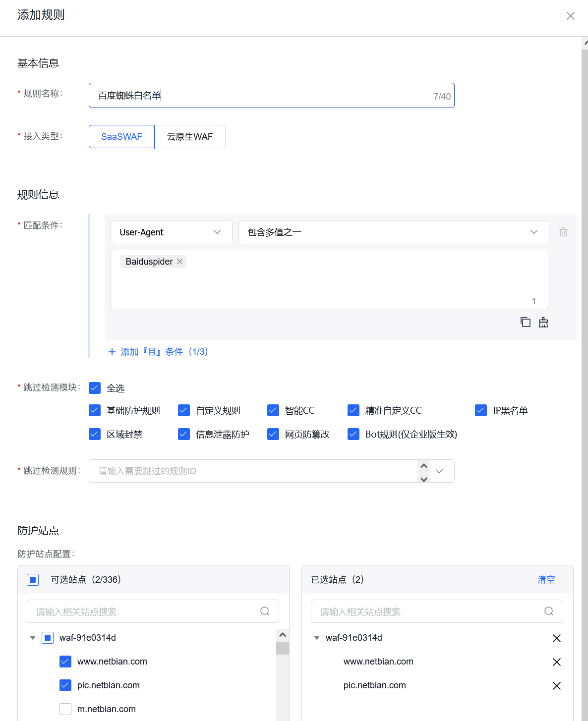Click the search magnifier in available sites panel
Image resolution: width=588 pixels, height=721 pixels.
(265, 611)
